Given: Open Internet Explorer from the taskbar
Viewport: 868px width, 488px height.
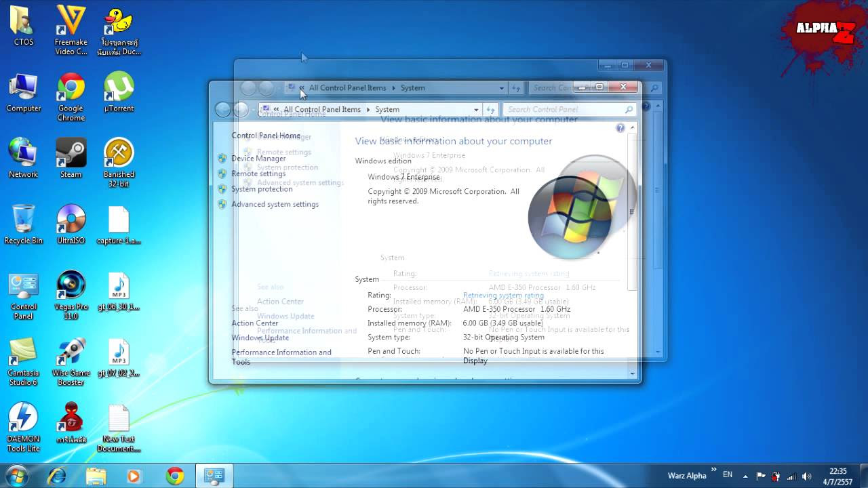Looking at the screenshot, I should tap(57, 476).
